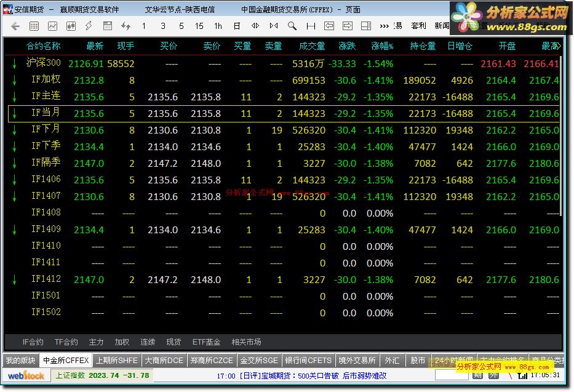574x392 pixels.
Task: Open the 郑商所CZCE exchange tab
Action: pos(212,361)
